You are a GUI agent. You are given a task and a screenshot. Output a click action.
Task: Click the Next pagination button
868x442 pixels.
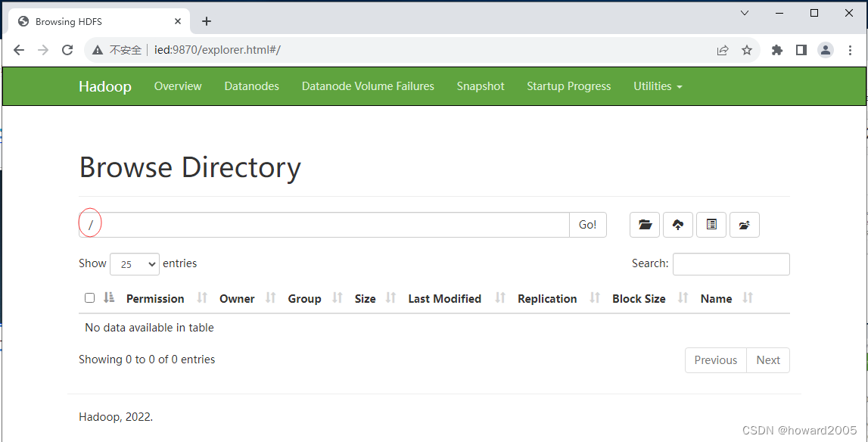tap(768, 360)
